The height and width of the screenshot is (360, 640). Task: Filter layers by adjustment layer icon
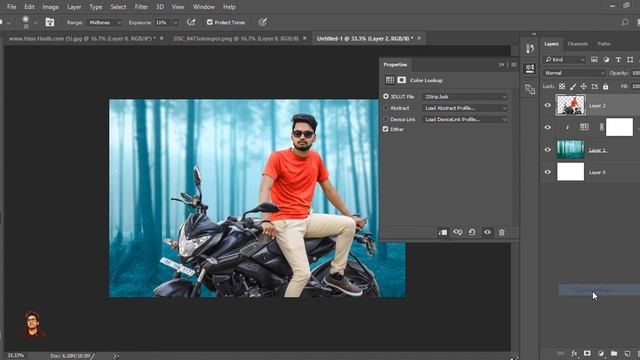[607, 60]
